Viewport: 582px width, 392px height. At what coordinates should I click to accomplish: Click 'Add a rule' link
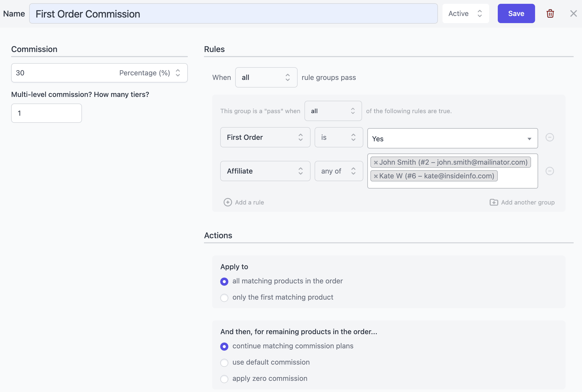coord(243,202)
